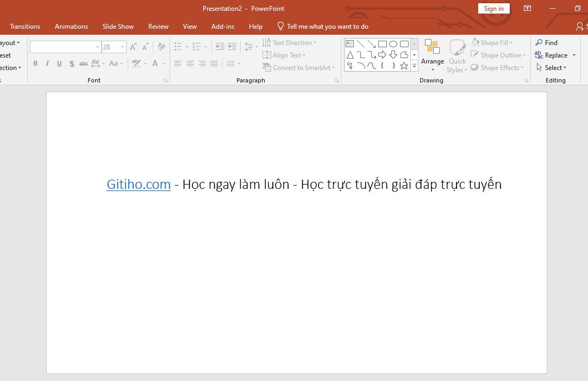Toggle bold formatting
The image size is (588, 381).
[x=35, y=63]
